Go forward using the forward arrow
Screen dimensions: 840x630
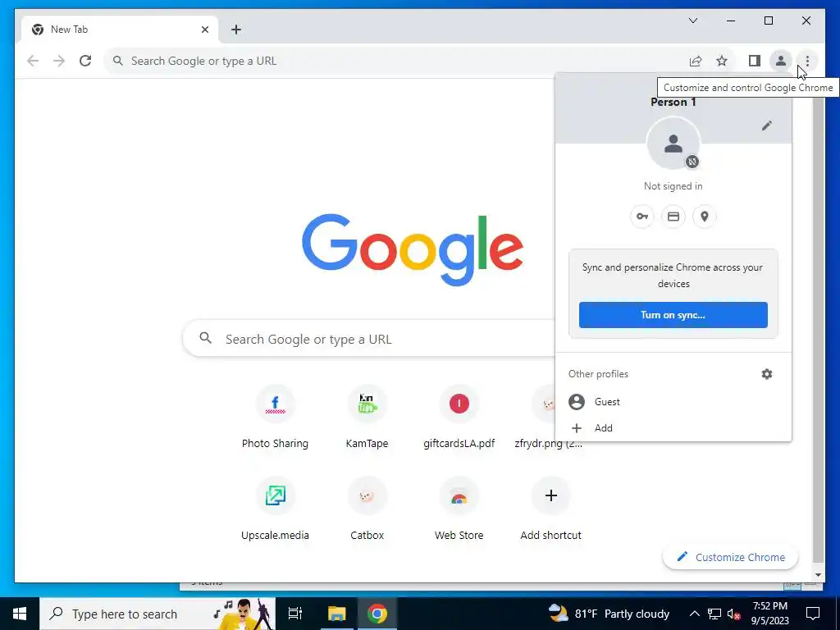coord(59,61)
